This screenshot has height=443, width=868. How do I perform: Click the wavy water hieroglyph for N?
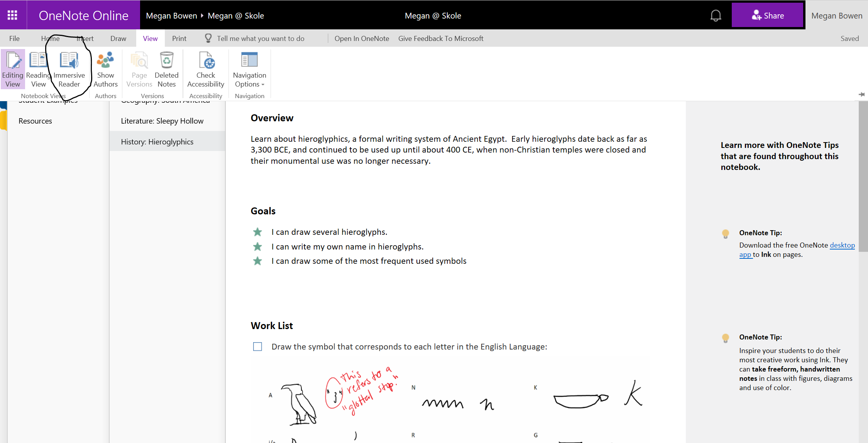(443, 403)
